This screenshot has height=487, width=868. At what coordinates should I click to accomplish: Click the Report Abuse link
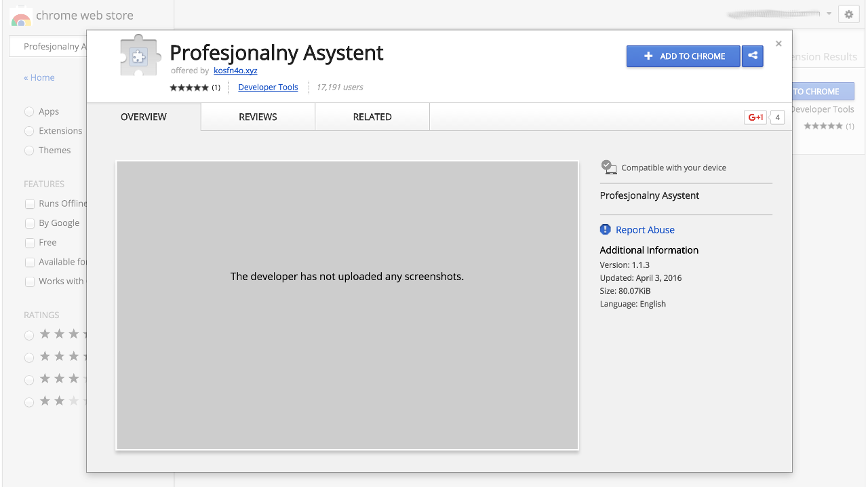(645, 230)
